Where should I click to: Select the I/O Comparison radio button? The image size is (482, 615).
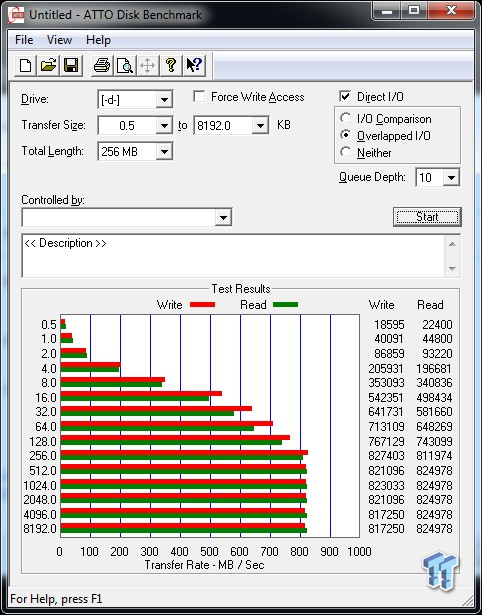tap(346, 118)
